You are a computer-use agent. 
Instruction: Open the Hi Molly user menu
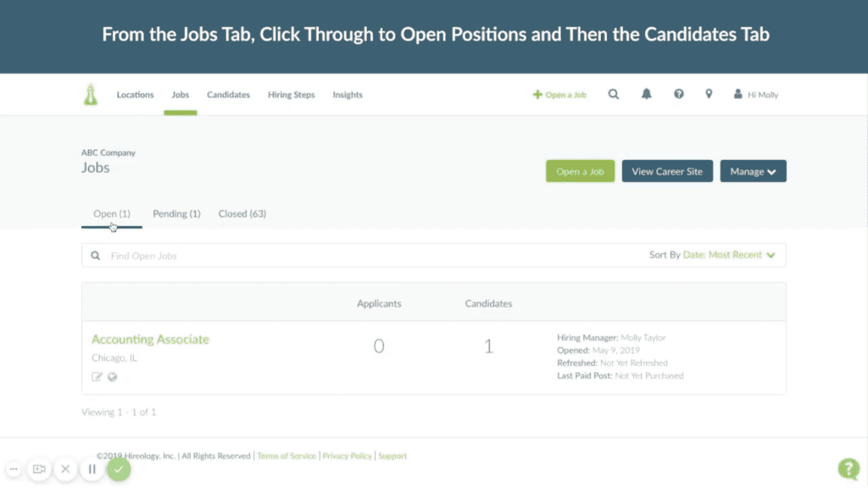756,95
